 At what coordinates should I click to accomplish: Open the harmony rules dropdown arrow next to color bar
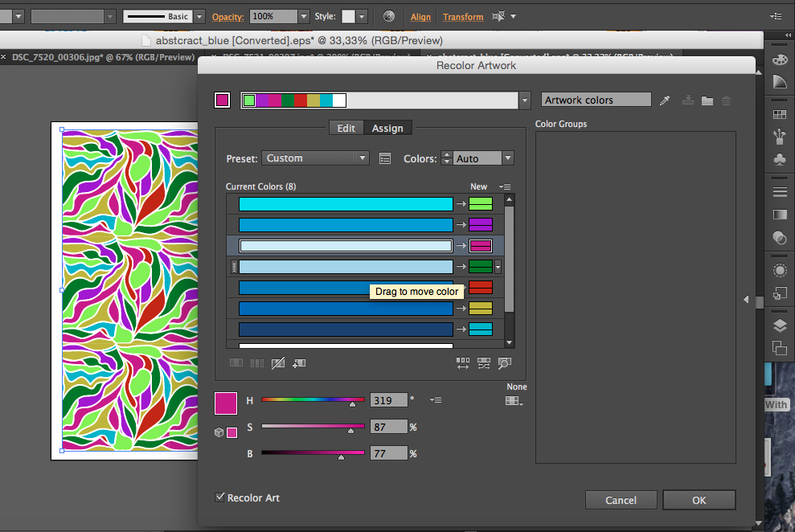(525, 100)
